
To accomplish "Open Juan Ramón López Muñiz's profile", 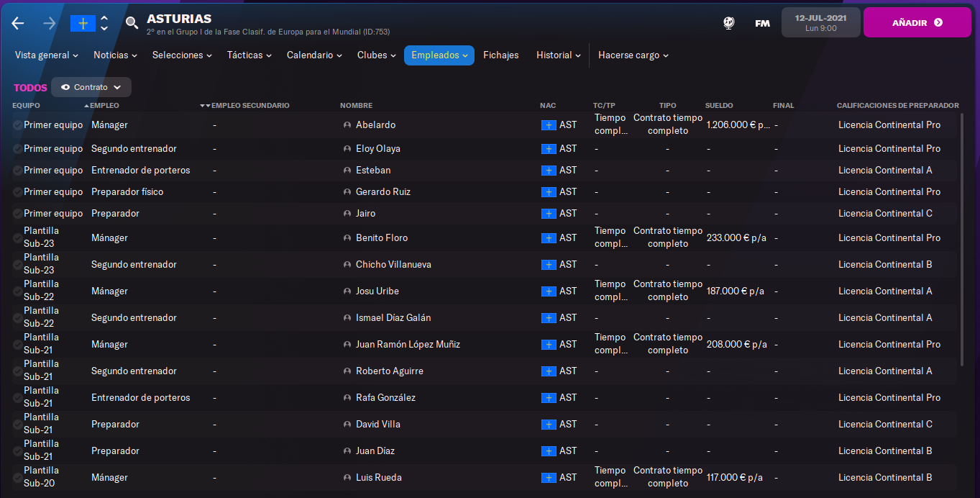I will click(x=408, y=345).
